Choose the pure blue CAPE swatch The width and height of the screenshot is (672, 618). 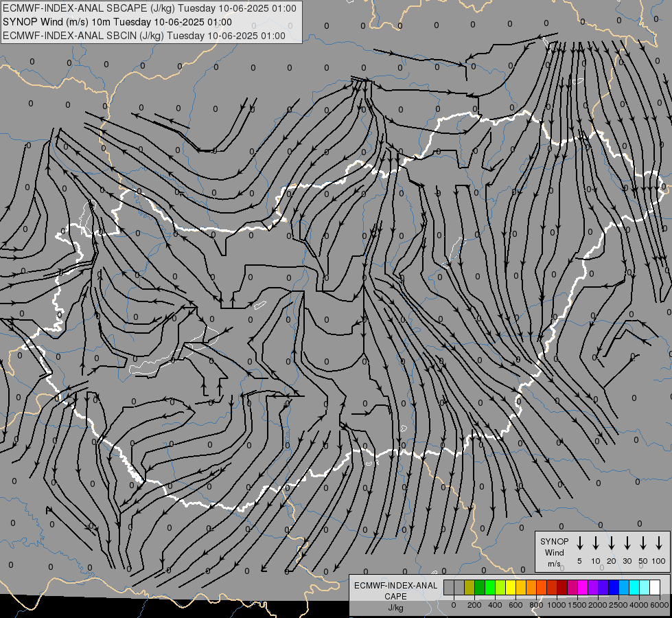coord(613,587)
